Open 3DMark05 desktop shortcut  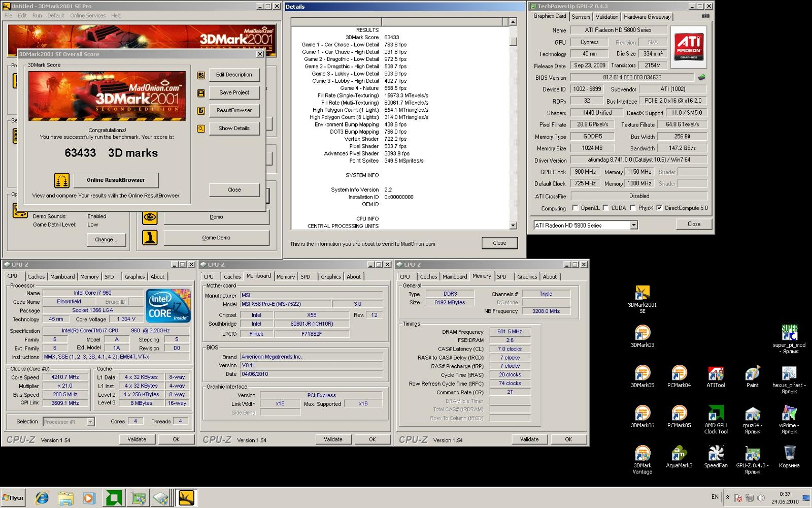tap(642, 376)
